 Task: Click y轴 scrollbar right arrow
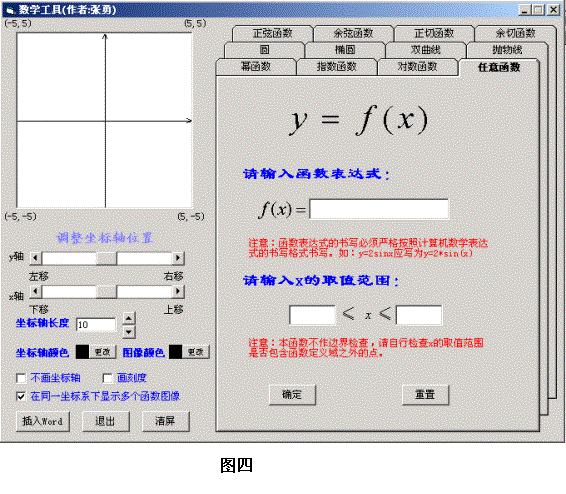178,258
